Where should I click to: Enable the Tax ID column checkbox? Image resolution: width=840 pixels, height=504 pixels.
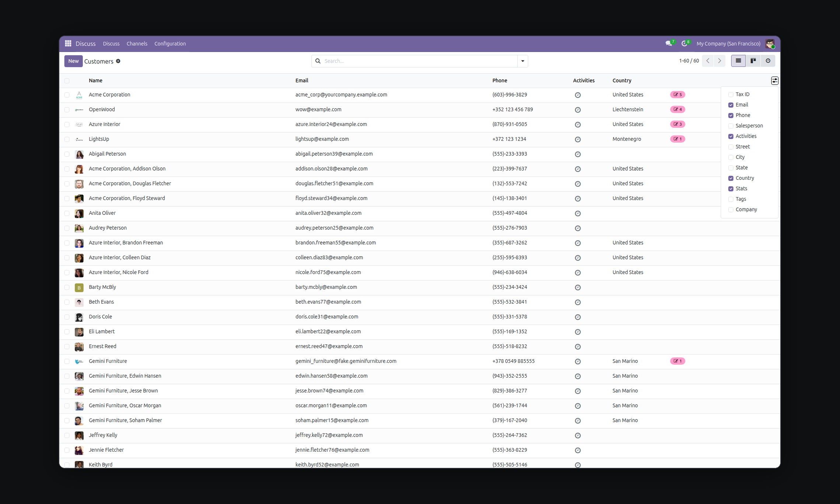point(731,95)
